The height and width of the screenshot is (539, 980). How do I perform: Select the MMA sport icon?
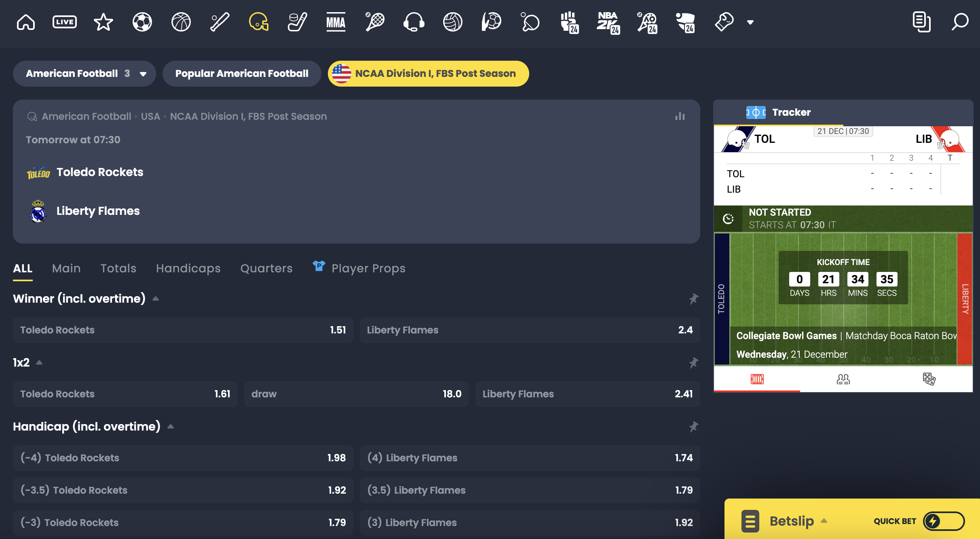point(335,21)
